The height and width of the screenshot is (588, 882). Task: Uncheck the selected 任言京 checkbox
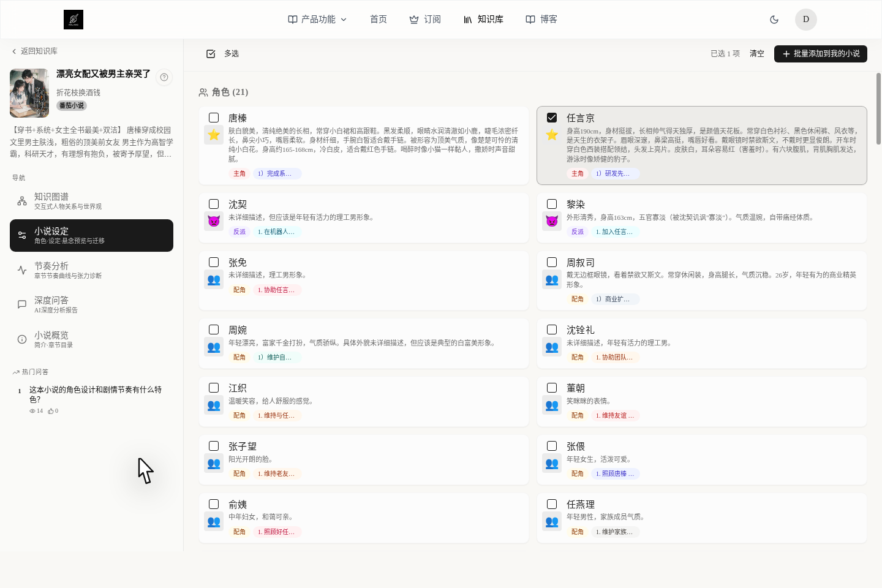tap(552, 118)
